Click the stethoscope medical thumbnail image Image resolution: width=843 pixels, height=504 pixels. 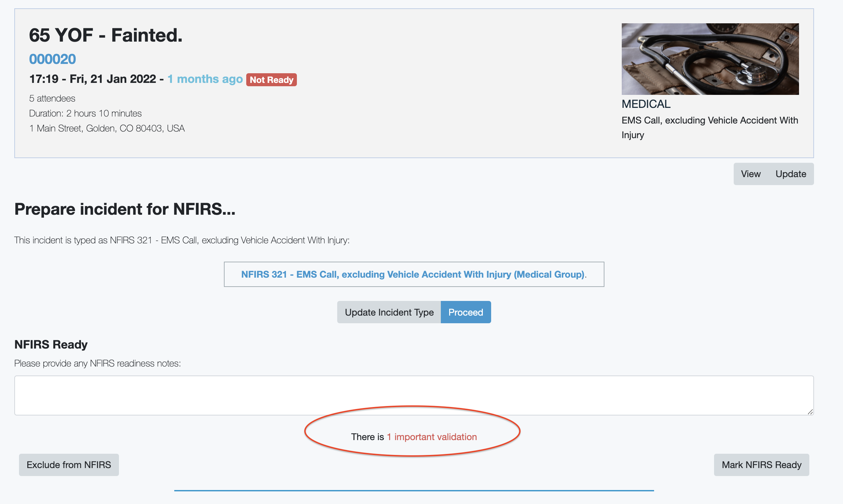coord(710,59)
